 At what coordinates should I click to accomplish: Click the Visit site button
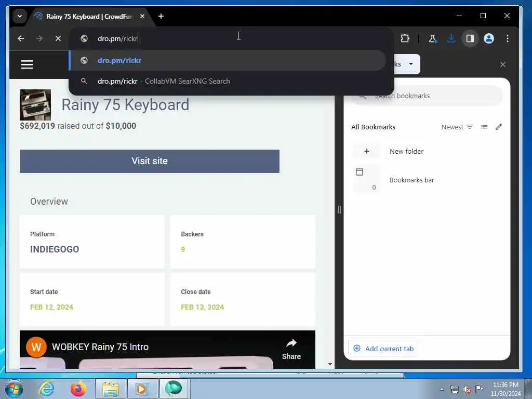coord(150,161)
